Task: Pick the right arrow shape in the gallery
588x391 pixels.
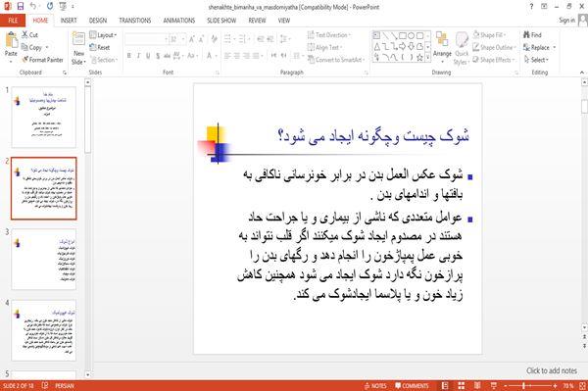Action: point(403,46)
